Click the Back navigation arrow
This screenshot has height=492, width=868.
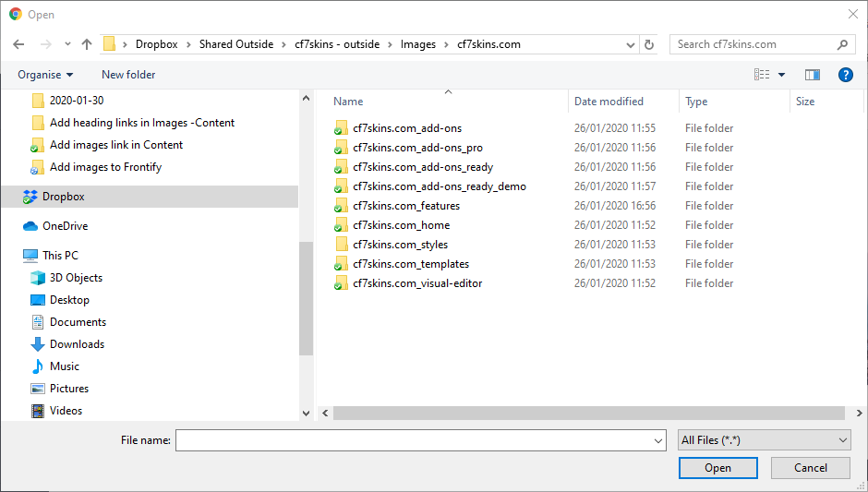coord(18,44)
